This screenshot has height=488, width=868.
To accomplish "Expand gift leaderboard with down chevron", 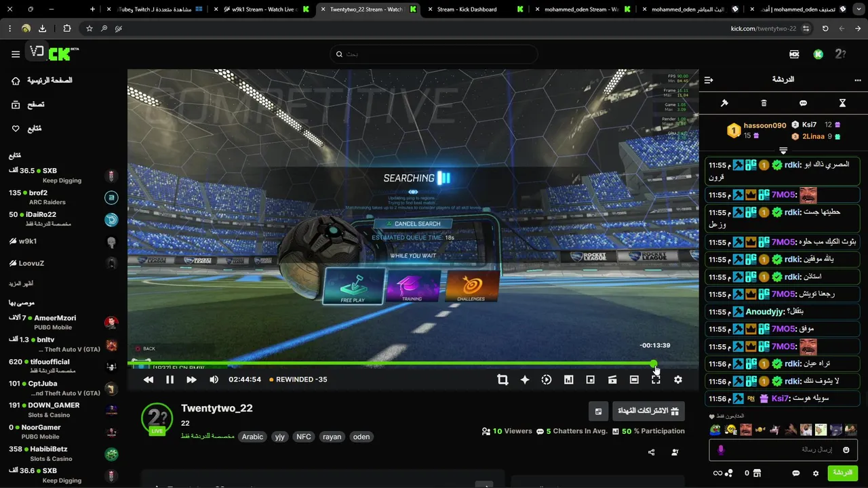I will (x=783, y=150).
